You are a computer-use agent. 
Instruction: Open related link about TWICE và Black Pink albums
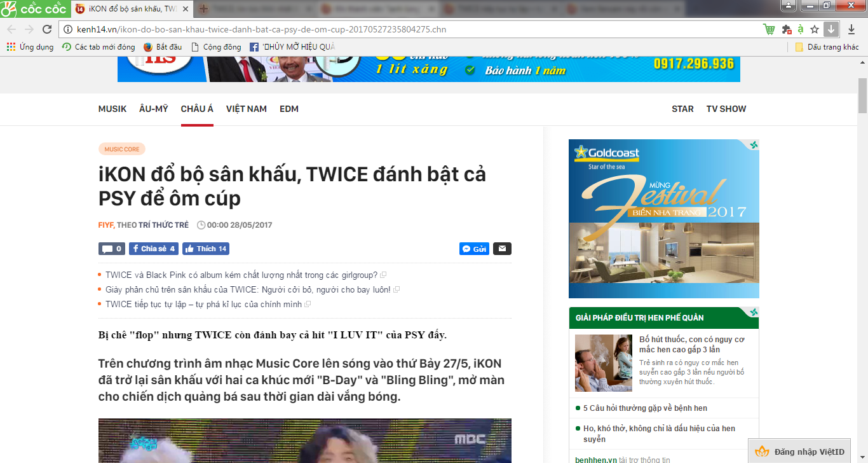tap(241, 275)
